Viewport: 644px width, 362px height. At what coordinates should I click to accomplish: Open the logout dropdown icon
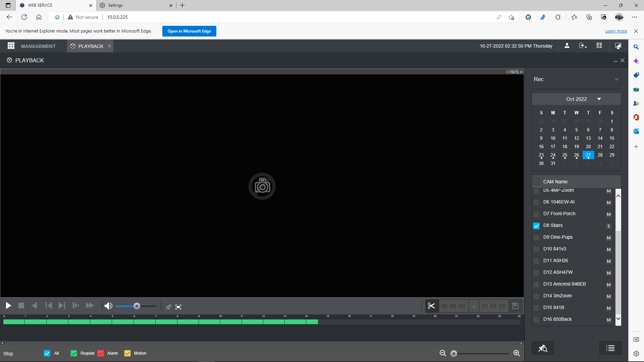pyautogui.click(x=583, y=46)
